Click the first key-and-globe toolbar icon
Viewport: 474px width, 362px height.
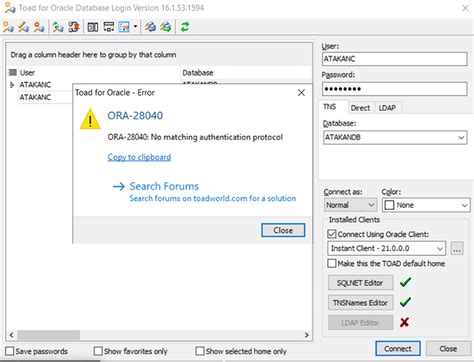(x=8, y=27)
